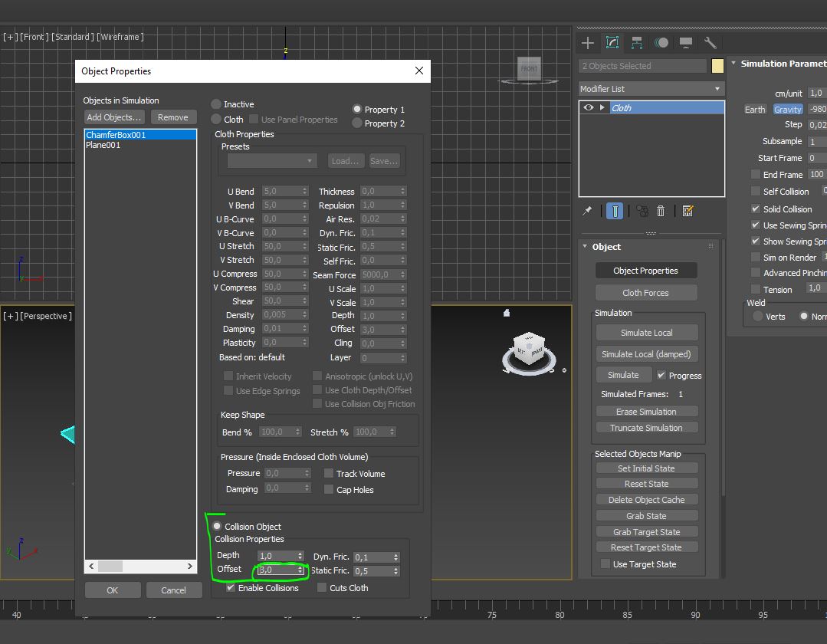This screenshot has height=644, width=827.
Task: Enable the Cuts Cloth checkbox
Action: click(x=322, y=588)
